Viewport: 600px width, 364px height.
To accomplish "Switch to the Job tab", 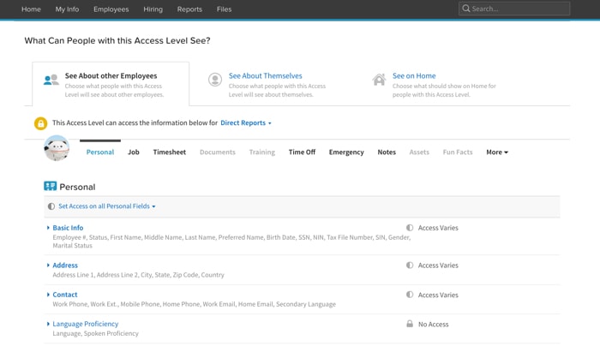I will (x=134, y=152).
